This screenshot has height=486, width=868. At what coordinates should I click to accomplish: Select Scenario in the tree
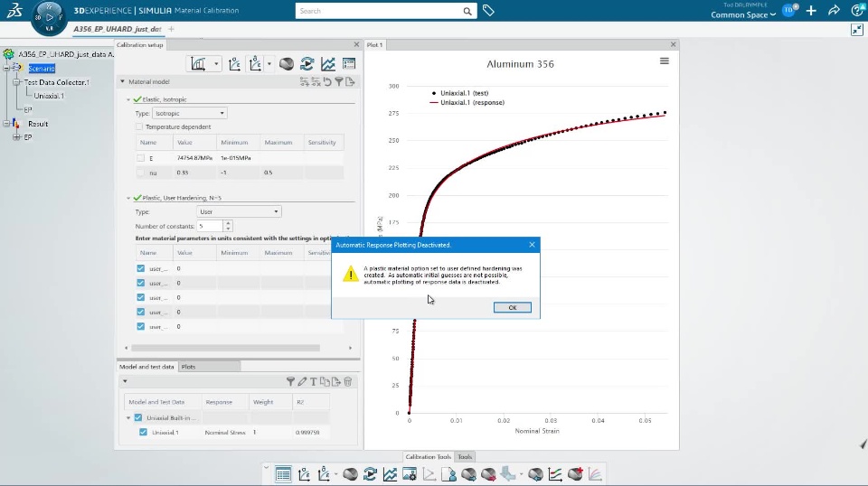point(42,69)
